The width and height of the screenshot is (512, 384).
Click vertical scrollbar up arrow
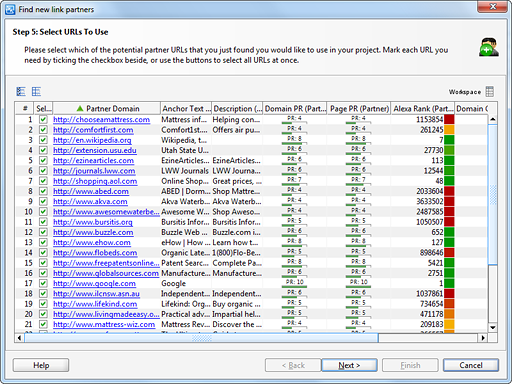pos(493,119)
